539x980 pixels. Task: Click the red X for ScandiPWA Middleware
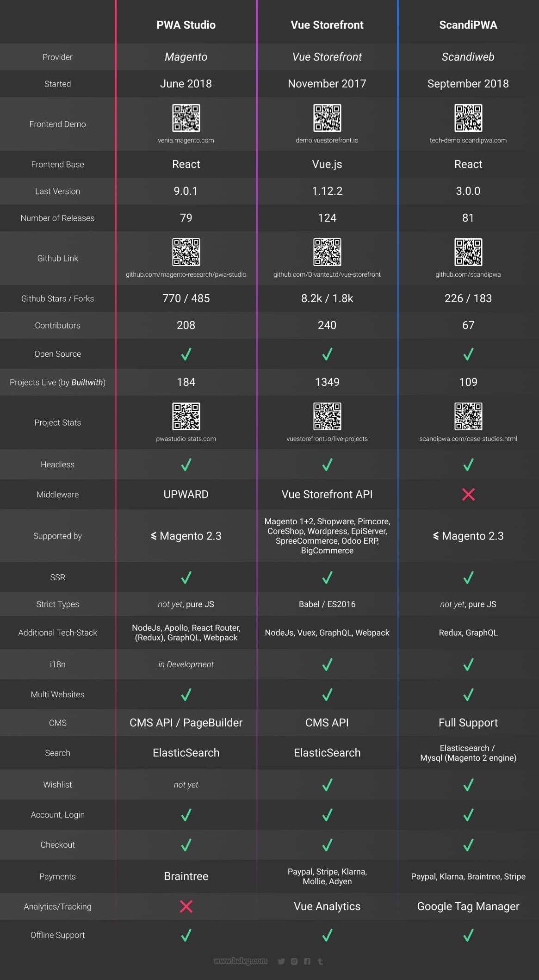point(468,495)
